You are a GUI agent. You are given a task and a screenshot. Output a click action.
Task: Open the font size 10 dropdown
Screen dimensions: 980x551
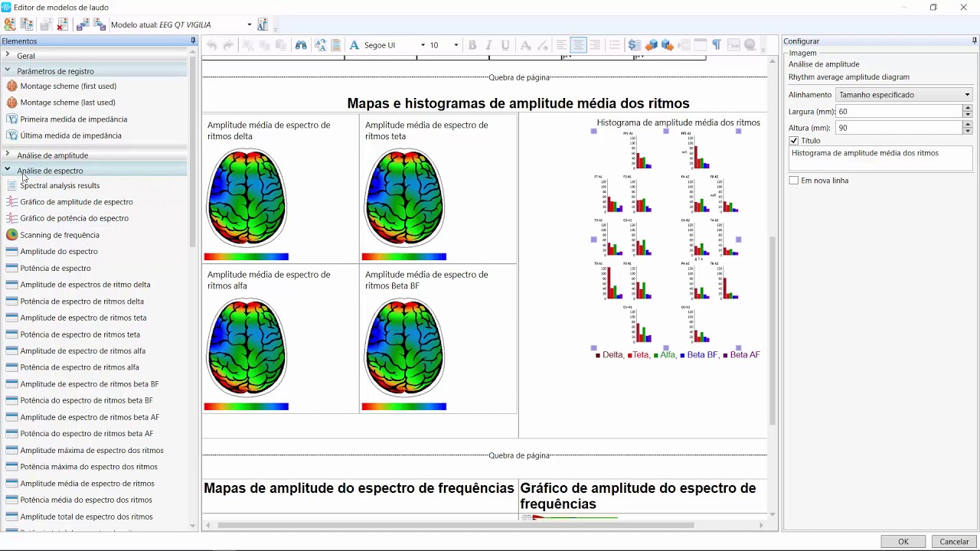456,45
